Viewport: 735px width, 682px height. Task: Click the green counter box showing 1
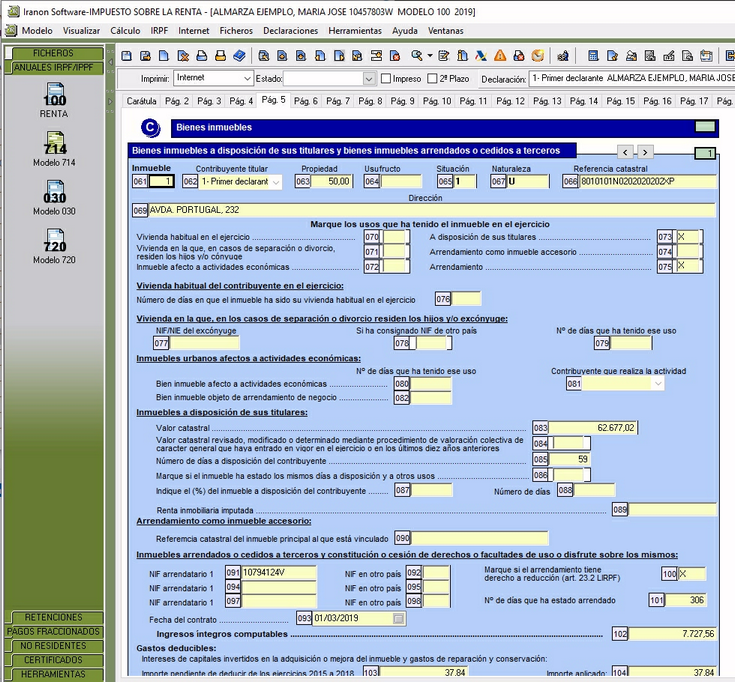click(x=705, y=153)
